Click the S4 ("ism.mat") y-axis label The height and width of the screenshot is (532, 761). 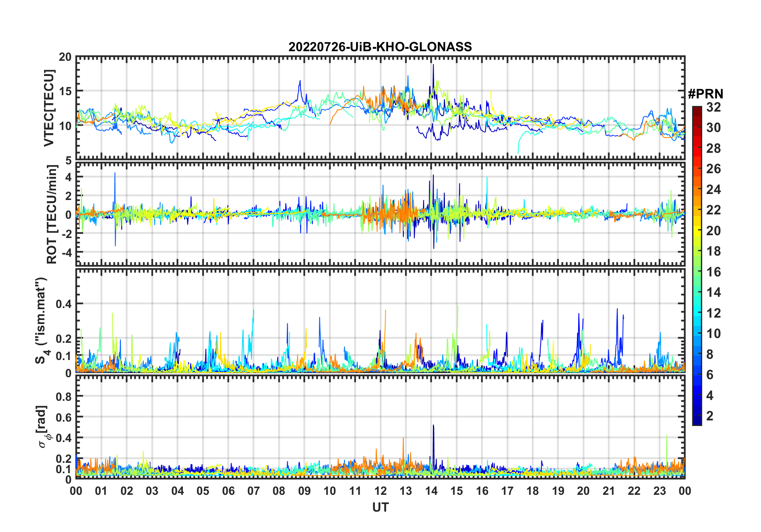[x=42, y=320]
